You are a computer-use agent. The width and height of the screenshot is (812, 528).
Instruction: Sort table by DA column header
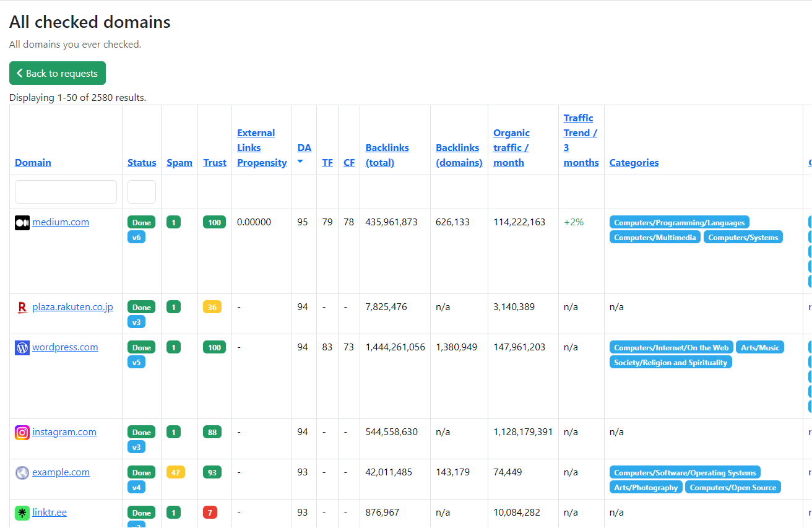[x=304, y=148]
